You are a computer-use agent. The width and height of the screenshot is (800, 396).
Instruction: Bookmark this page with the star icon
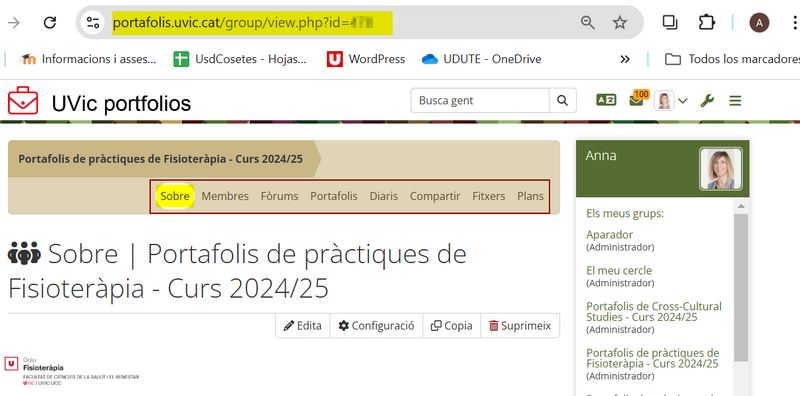pos(619,22)
